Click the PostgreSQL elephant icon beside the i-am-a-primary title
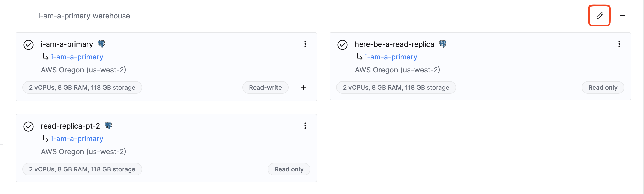The width and height of the screenshot is (644, 194). tap(101, 44)
